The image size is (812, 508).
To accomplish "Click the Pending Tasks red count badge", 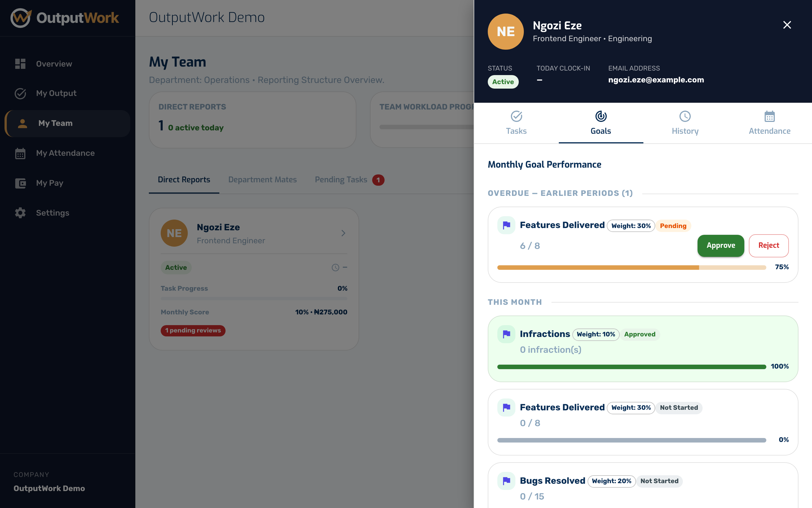I will click(378, 180).
